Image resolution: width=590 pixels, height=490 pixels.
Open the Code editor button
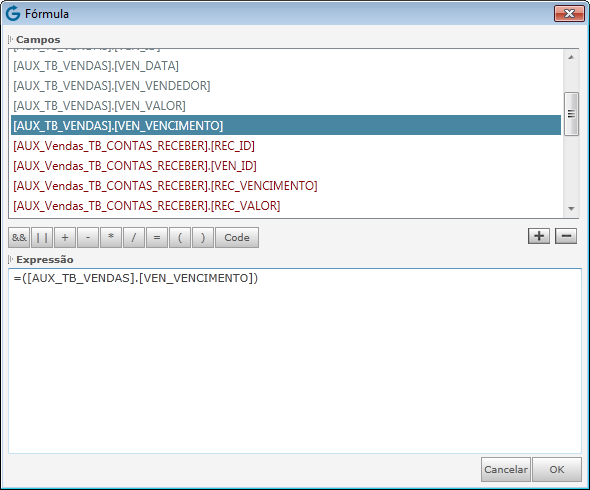[x=237, y=237]
